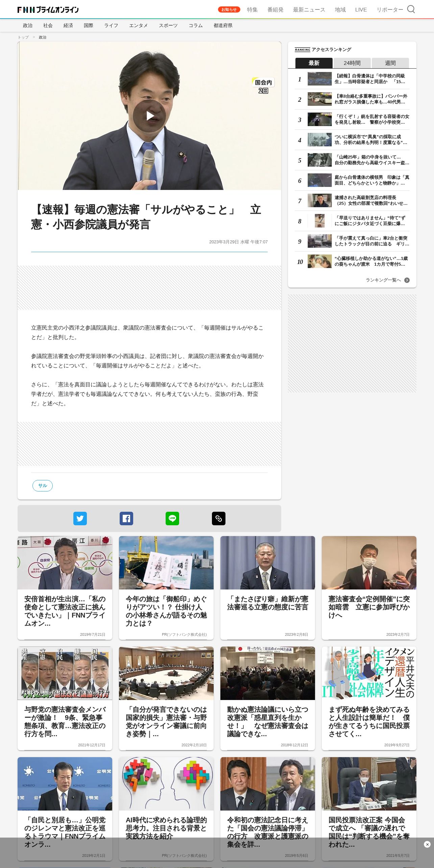Play the article video
Viewport: 434px width, 868px height.
coord(149,116)
